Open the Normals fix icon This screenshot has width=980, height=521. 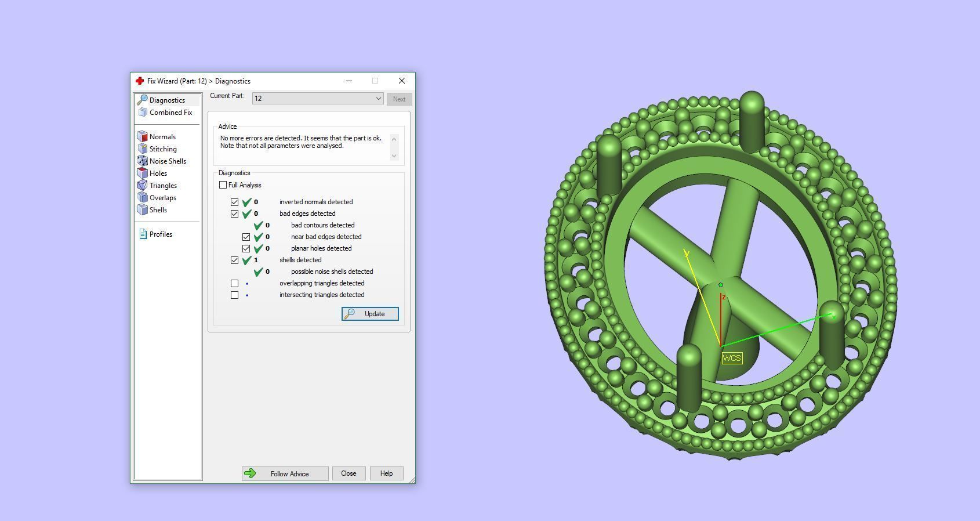[x=143, y=137]
